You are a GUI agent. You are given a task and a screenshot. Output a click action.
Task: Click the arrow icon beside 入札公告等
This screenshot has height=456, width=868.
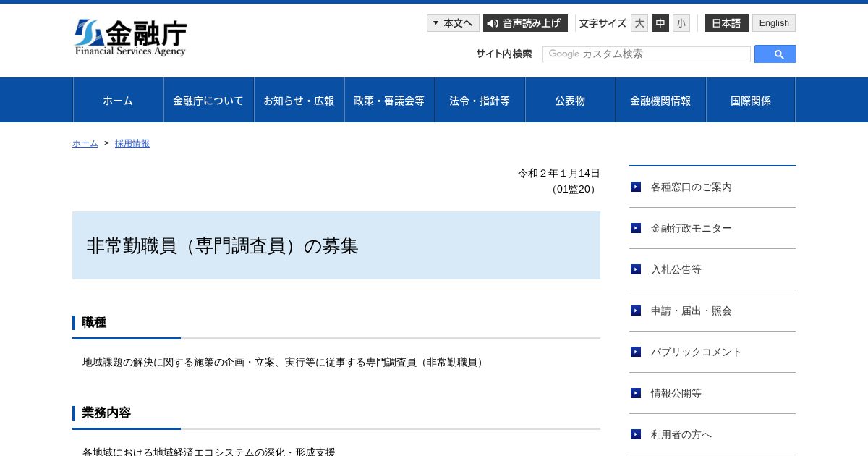point(636,269)
